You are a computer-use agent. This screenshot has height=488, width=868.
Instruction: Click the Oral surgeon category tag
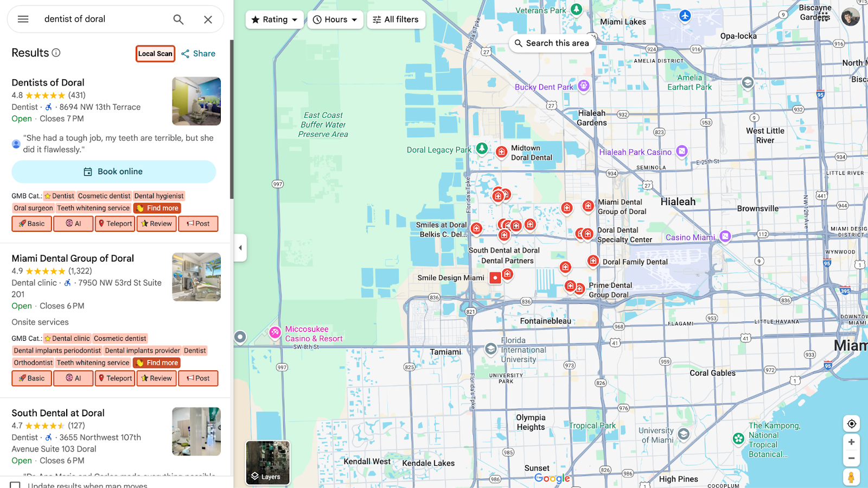click(x=34, y=208)
